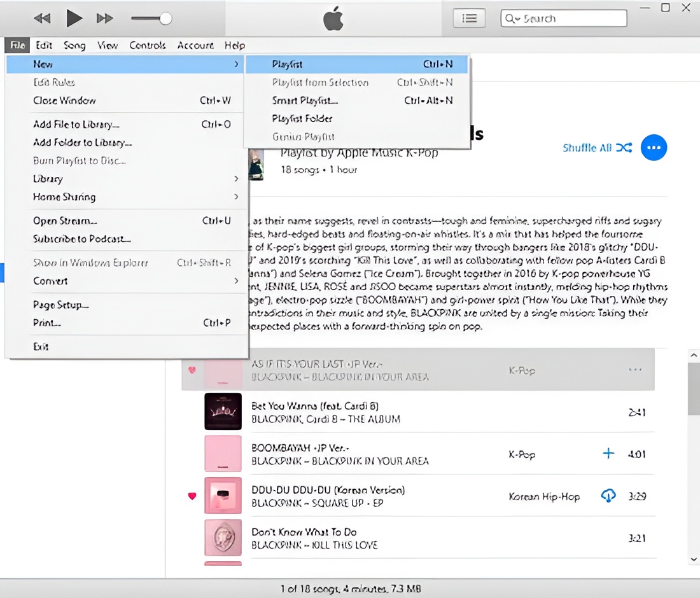
Task: Add BOOMBAYAH -JP Ver.- with the plus icon
Action: [608, 454]
